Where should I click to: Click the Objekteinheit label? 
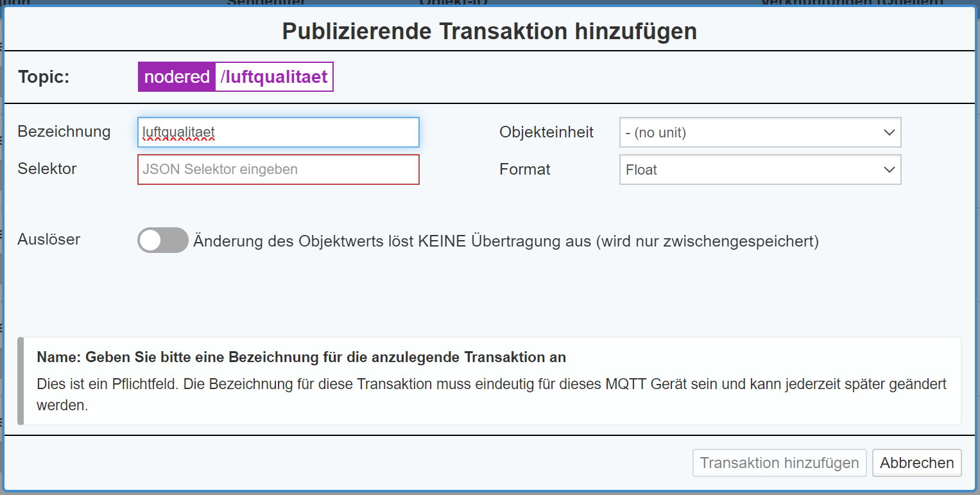547,132
